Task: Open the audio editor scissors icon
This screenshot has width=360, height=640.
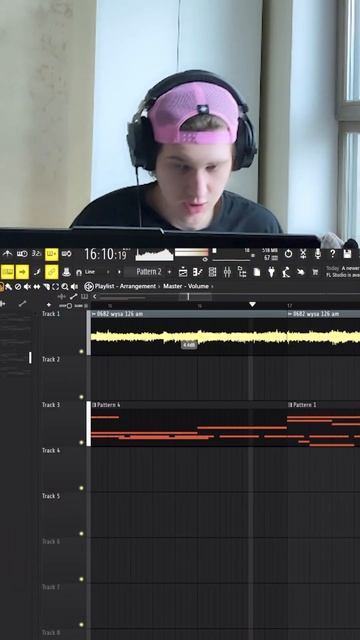Action: coord(303,254)
